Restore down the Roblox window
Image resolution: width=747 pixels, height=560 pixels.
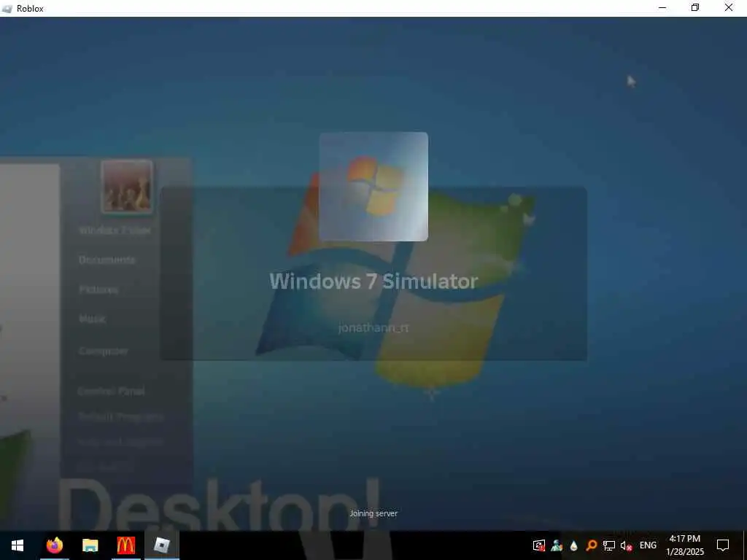pos(695,7)
